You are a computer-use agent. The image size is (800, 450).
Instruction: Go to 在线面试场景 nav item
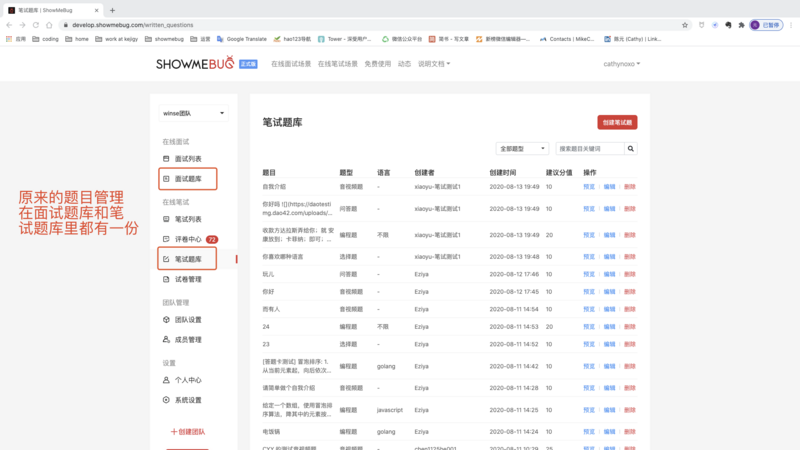pos(291,64)
